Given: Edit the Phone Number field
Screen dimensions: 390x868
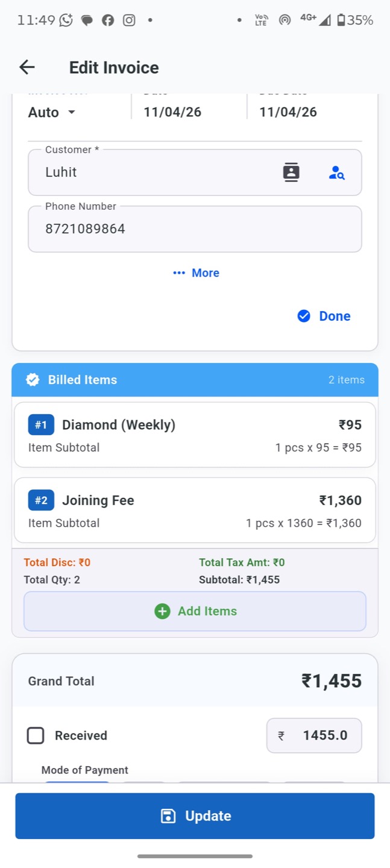Looking at the screenshot, I should point(195,229).
